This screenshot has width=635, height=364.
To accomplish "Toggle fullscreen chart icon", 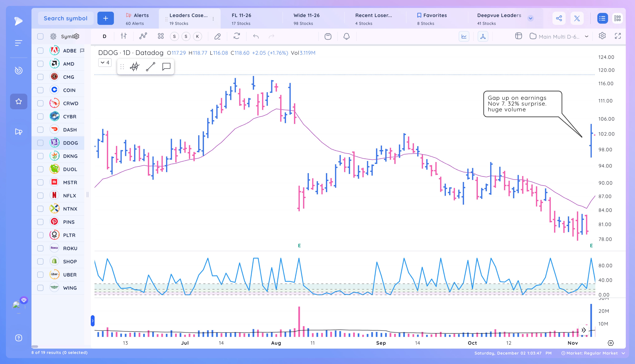I will (x=618, y=36).
